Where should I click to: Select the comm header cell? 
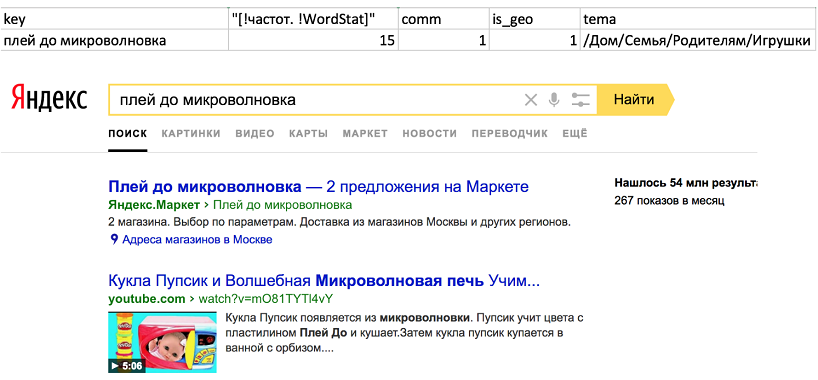point(443,19)
